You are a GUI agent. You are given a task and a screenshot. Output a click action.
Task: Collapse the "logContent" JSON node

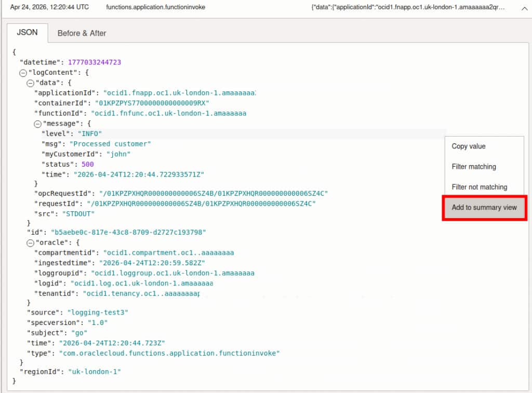(23, 73)
